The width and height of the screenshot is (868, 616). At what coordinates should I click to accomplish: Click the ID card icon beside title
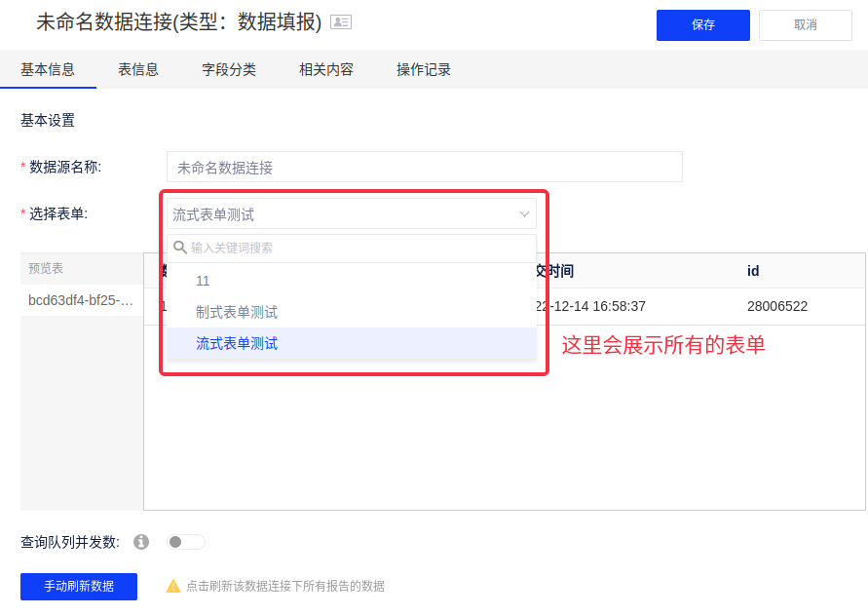point(341,21)
